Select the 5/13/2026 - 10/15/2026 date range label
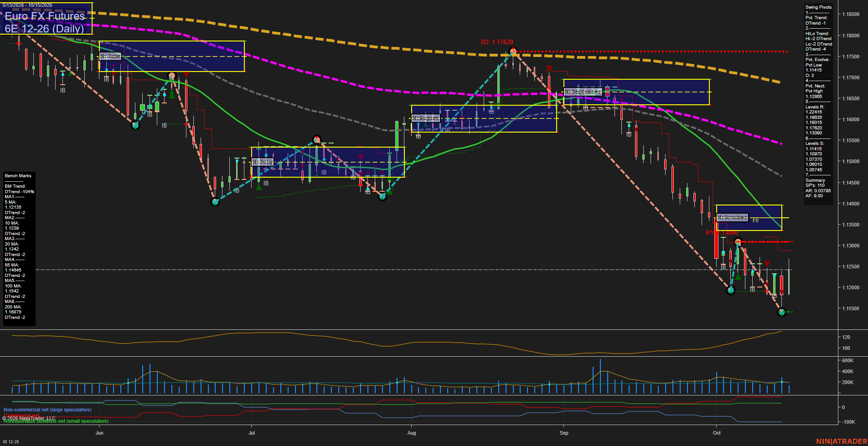 (x=27, y=5)
